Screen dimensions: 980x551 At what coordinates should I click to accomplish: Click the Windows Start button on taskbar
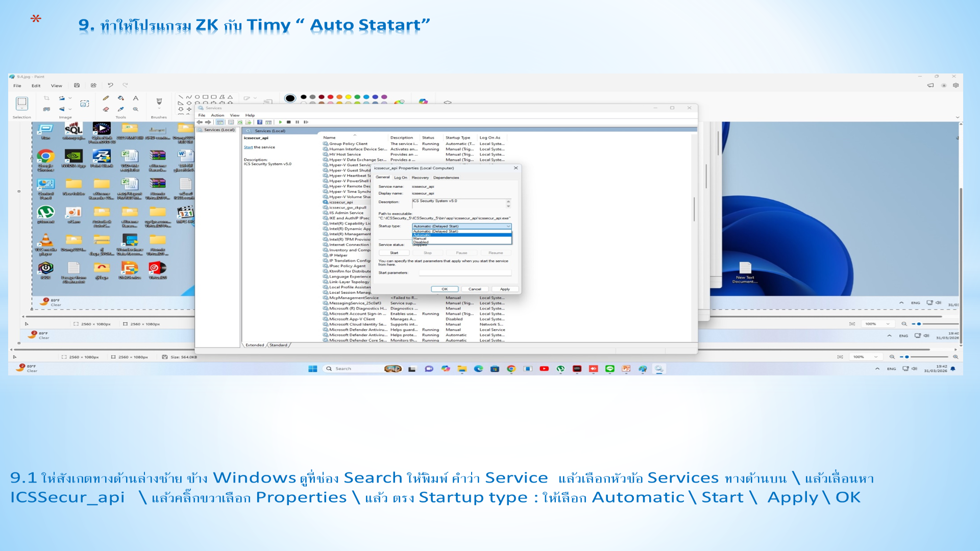pyautogui.click(x=313, y=368)
